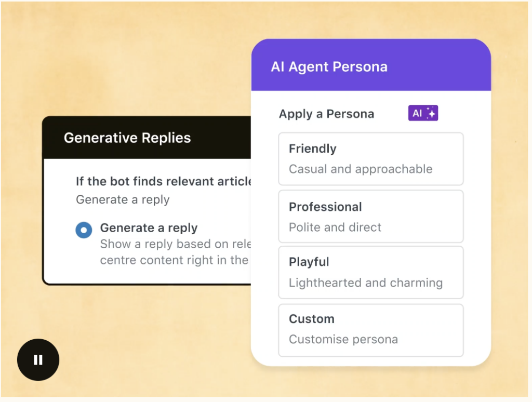Image resolution: width=532 pixels, height=402 pixels.
Task: Click the Customise persona description text
Action: click(343, 339)
